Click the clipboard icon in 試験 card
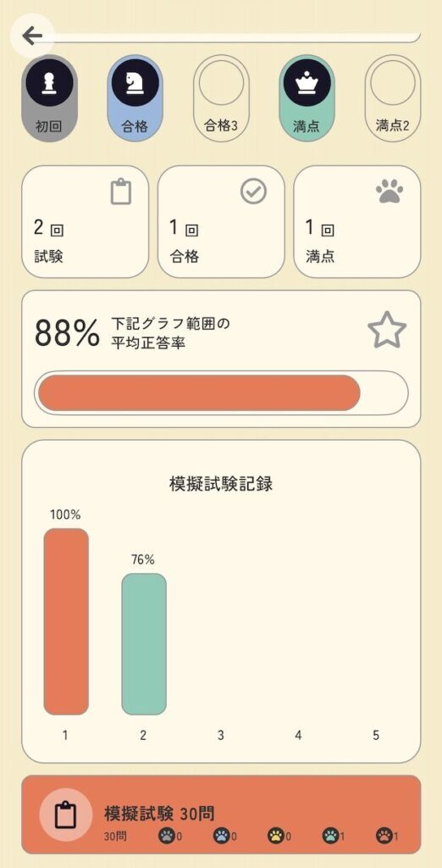 click(x=121, y=192)
